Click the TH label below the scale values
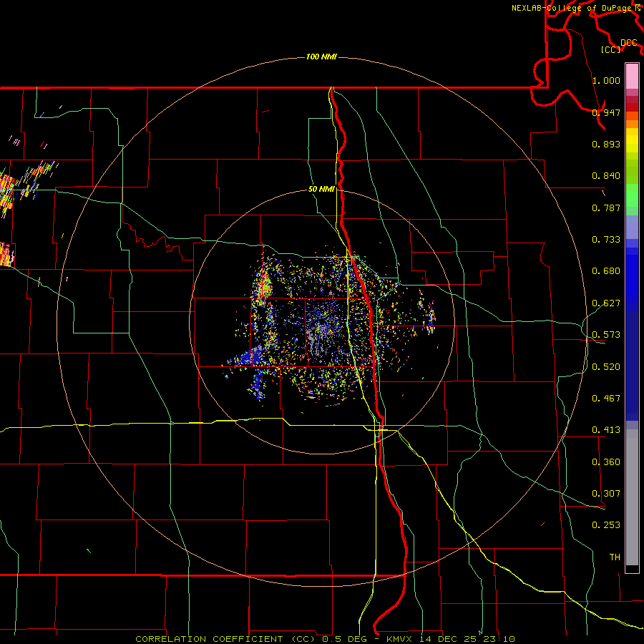The height and width of the screenshot is (644, 644). pyautogui.click(x=615, y=557)
